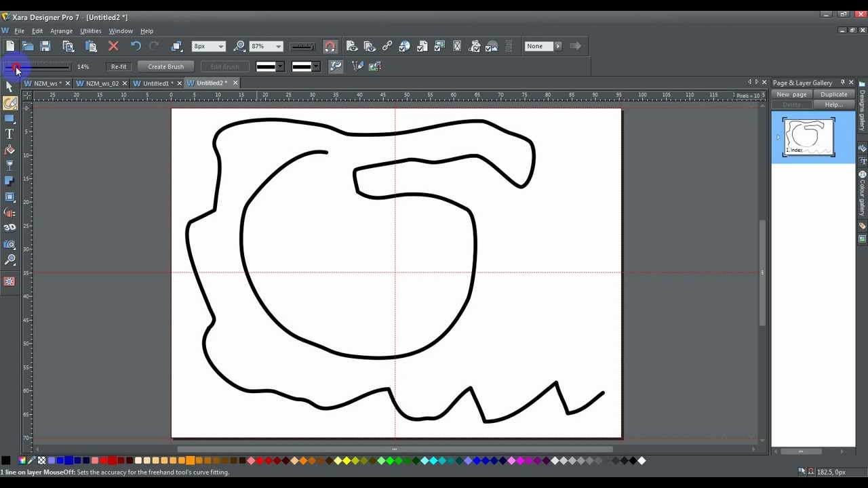The width and height of the screenshot is (868, 488).
Task: Click the freehand smoothing slider
Action: pos(37,66)
